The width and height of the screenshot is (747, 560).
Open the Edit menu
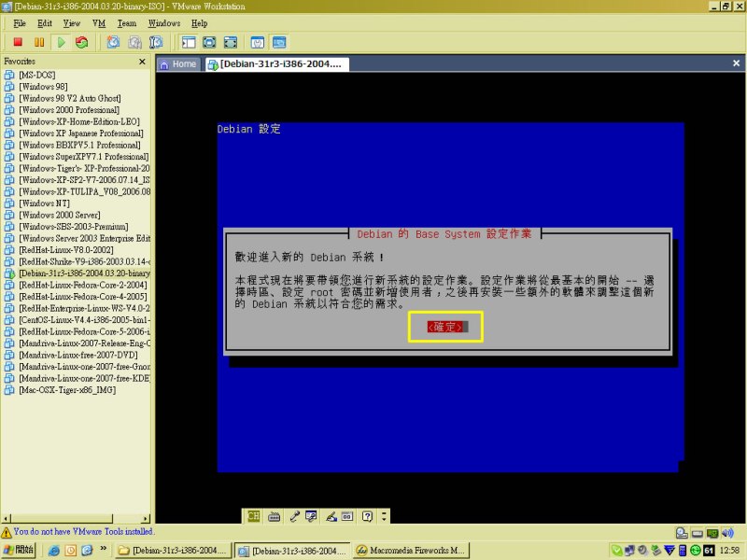(x=45, y=23)
